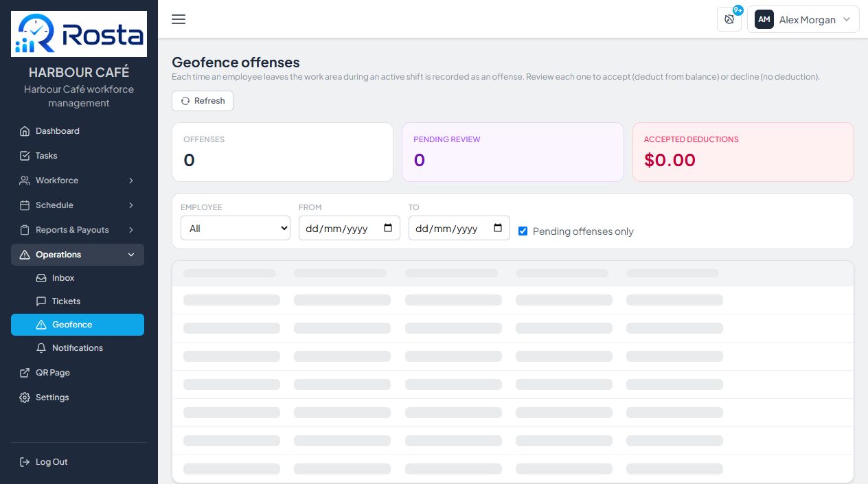868x484 pixels.
Task: Click the Workforce people icon
Action: click(25, 181)
